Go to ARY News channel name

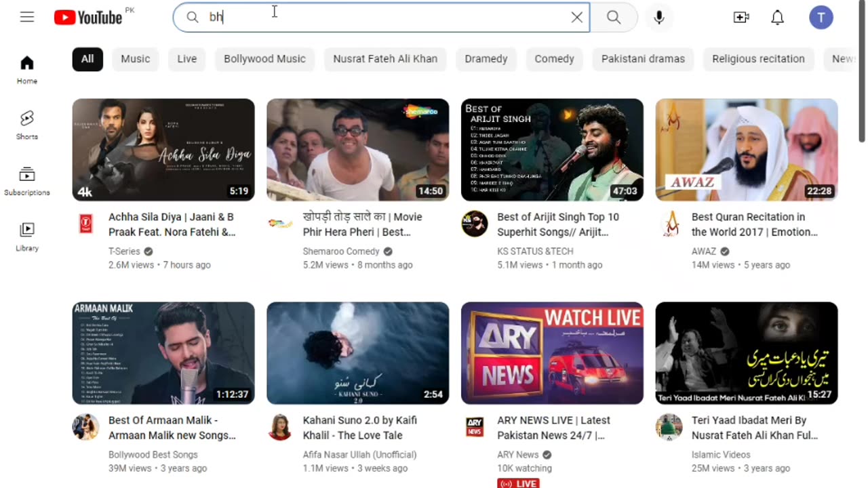518,455
